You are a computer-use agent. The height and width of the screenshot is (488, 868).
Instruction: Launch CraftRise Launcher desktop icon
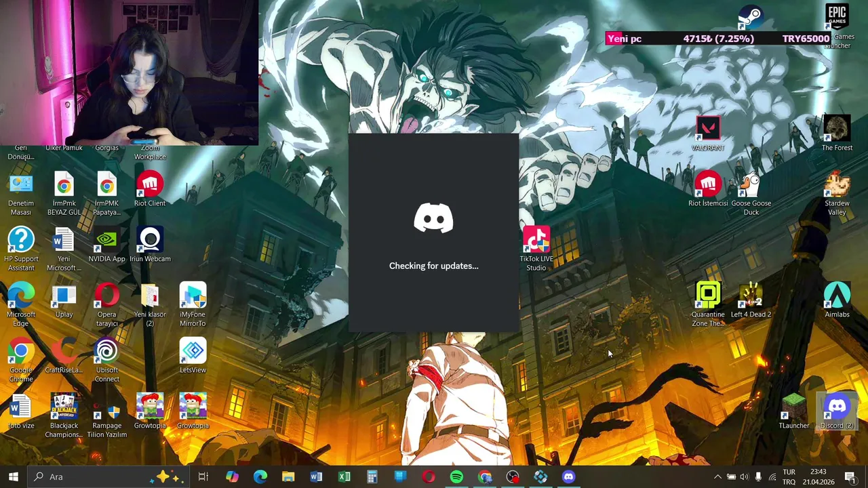click(x=64, y=356)
